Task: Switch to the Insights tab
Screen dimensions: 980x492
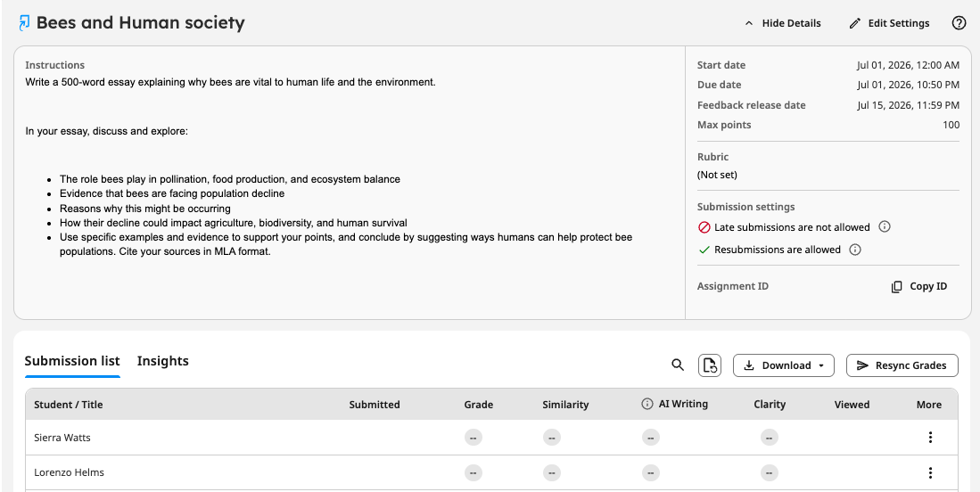Action: [162, 361]
